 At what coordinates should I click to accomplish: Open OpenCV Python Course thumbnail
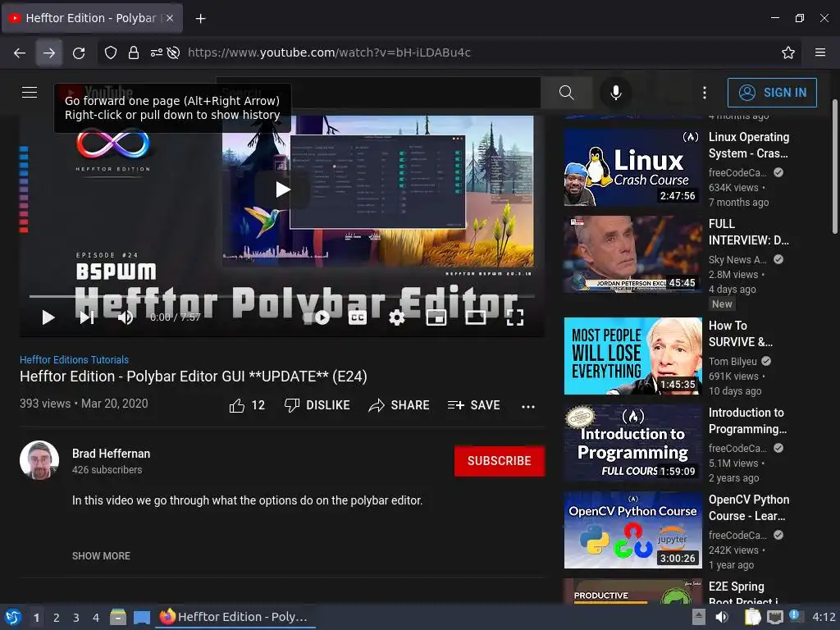coord(632,530)
